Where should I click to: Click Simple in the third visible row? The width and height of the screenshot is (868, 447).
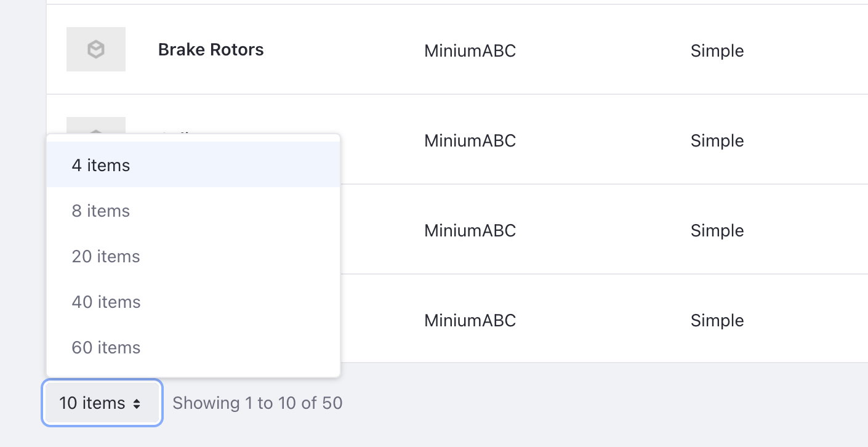(x=717, y=230)
